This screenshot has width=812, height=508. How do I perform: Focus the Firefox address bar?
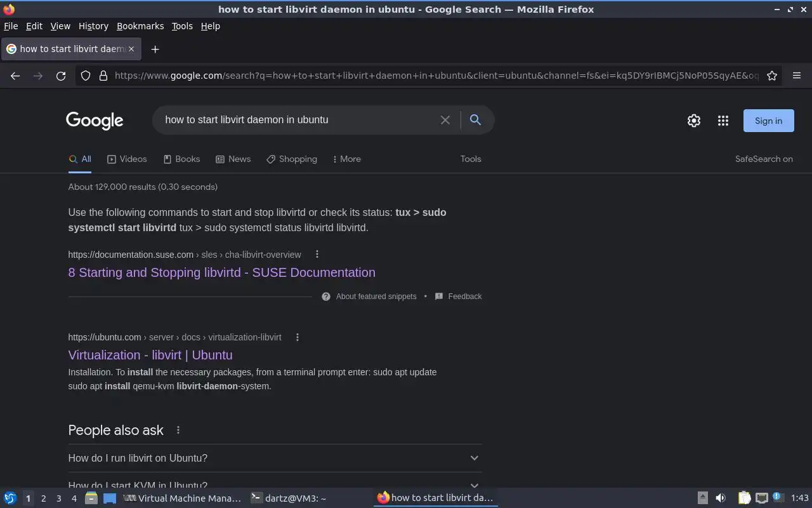436,76
